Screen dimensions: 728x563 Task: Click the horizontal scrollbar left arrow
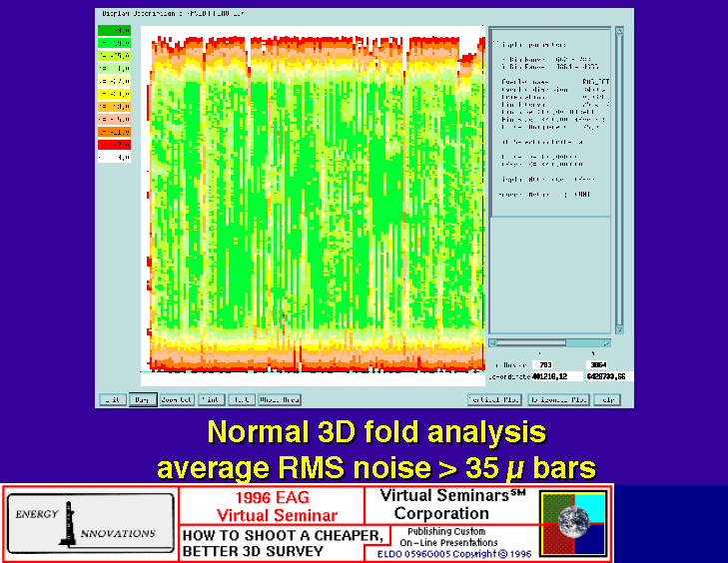(493, 342)
